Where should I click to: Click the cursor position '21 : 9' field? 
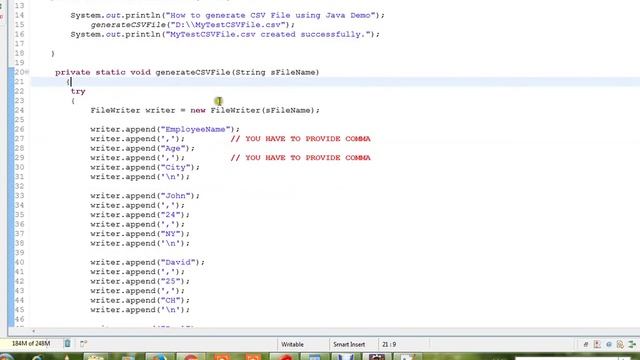pyautogui.click(x=389, y=344)
